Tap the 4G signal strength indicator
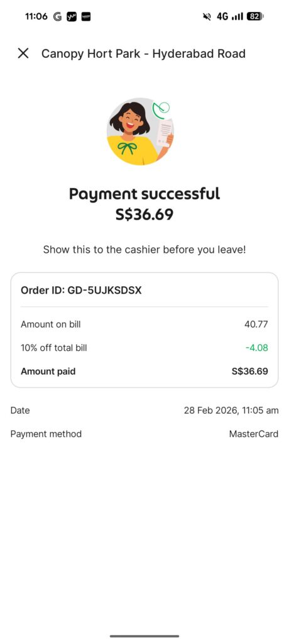This screenshot has width=289, height=644. 230,16
